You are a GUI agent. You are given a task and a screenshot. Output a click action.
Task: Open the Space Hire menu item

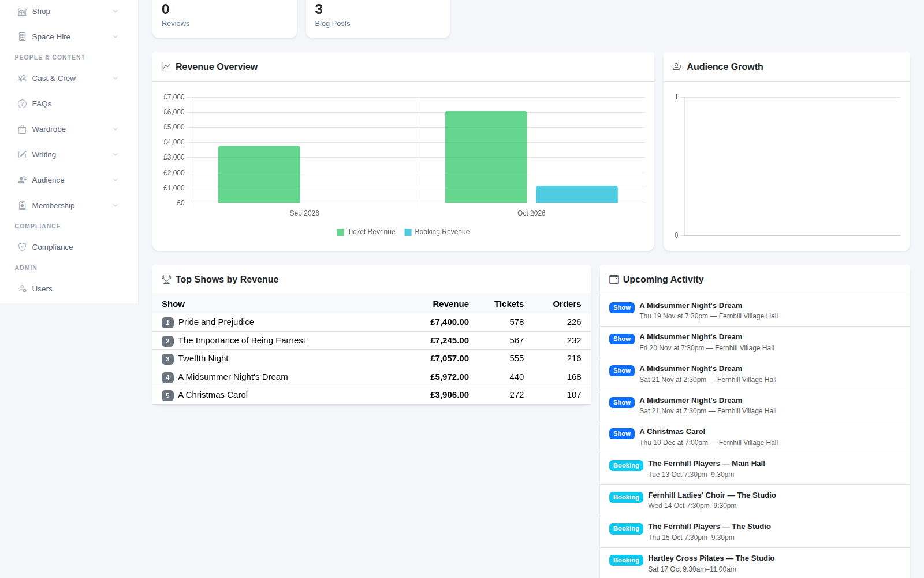tap(69, 37)
